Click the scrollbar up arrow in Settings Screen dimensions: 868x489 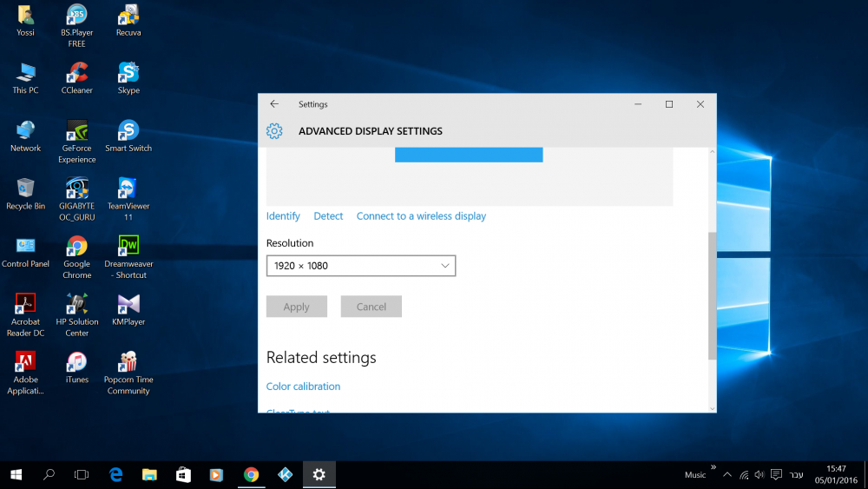click(713, 152)
